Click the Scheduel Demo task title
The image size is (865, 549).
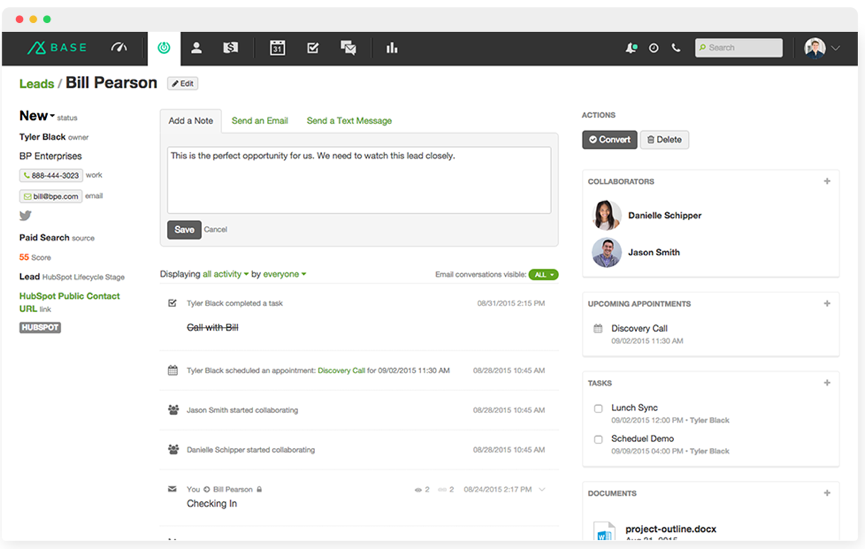pos(643,439)
